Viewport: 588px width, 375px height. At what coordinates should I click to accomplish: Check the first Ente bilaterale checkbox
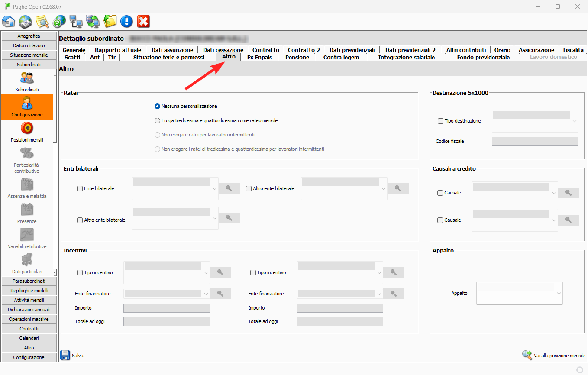coord(80,189)
